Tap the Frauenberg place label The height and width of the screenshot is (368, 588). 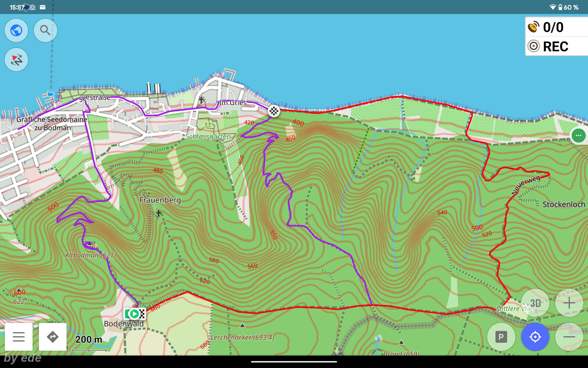click(160, 200)
